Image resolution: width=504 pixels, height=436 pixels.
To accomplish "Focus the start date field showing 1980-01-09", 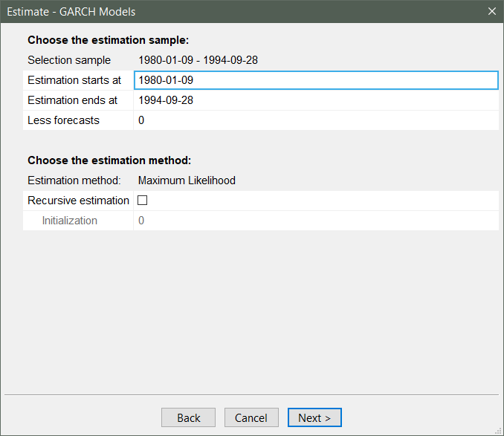I will pyautogui.click(x=315, y=80).
